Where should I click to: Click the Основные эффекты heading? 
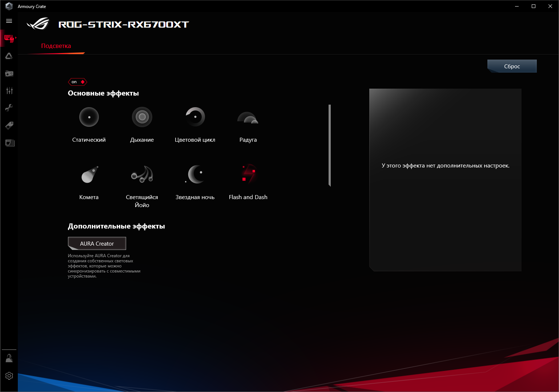(103, 93)
